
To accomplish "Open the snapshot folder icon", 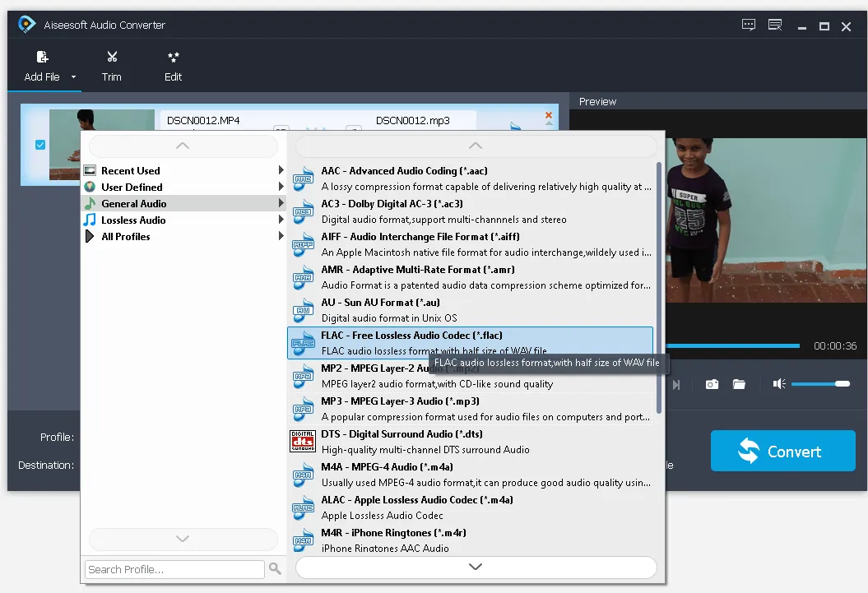I will coord(739,384).
